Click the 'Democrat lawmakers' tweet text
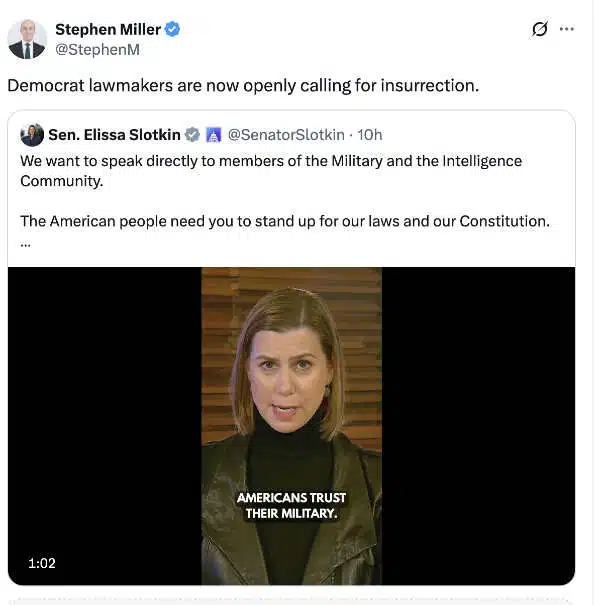The height and width of the screenshot is (605, 600). (x=243, y=85)
